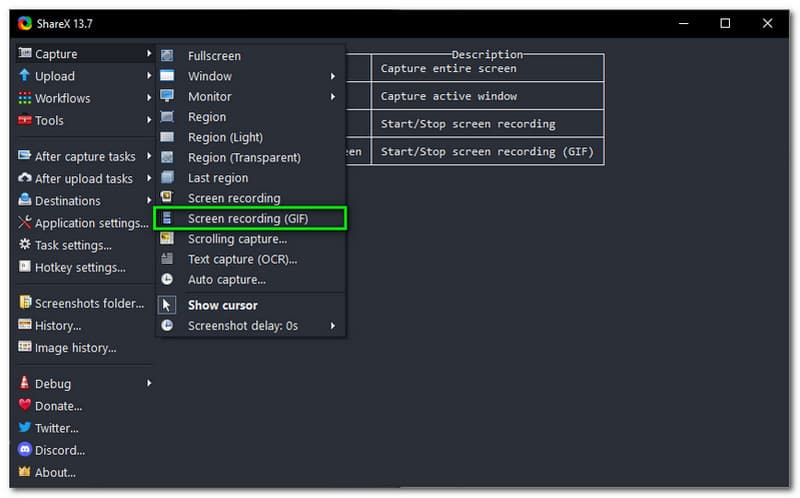Click the Image history entry
Screen dimensions: 800x498
point(75,348)
